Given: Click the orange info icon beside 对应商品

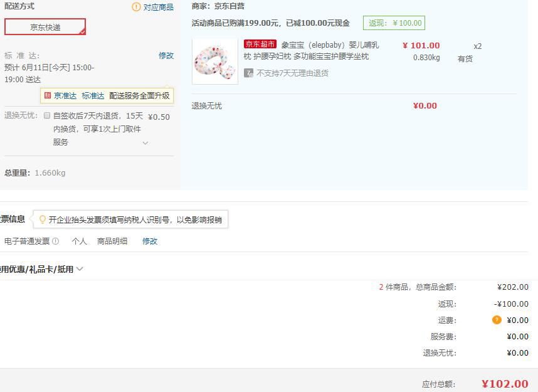Looking at the screenshot, I should 136,7.
